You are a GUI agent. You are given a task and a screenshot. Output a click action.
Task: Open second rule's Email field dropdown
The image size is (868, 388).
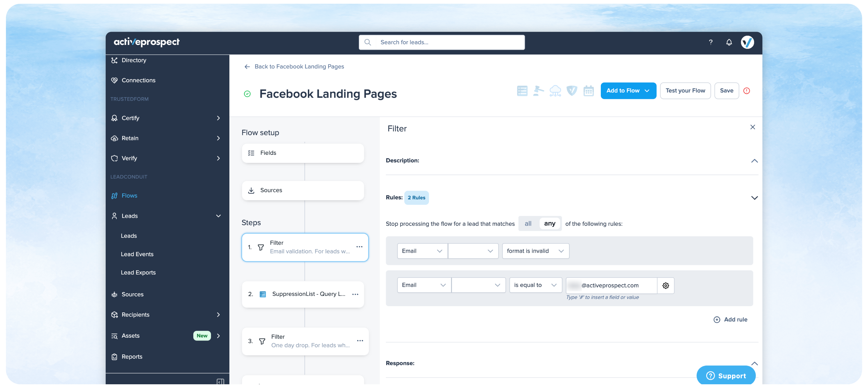point(424,285)
